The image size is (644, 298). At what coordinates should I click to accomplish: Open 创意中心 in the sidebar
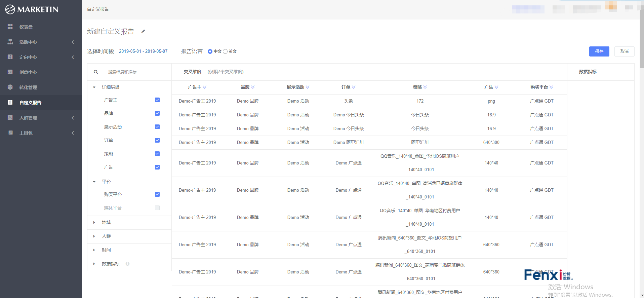tap(28, 72)
